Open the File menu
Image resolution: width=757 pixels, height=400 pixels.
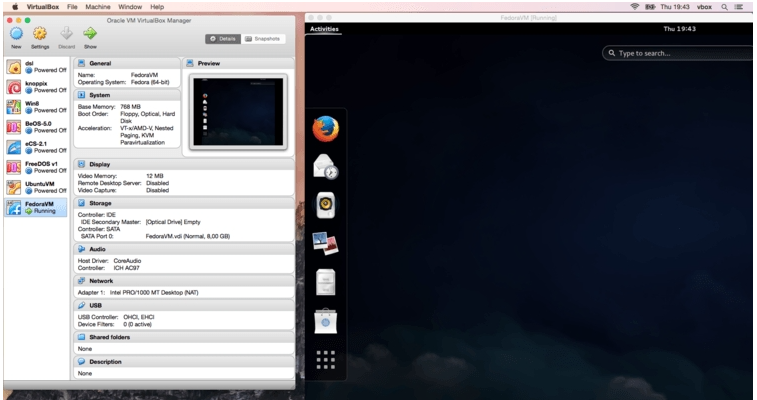[x=72, y=7]
